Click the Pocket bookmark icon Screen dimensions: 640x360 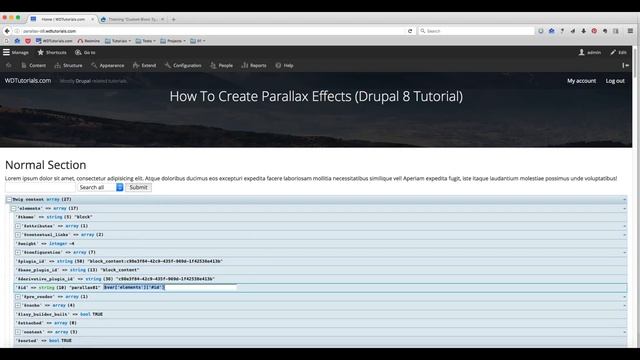point(28,41)
